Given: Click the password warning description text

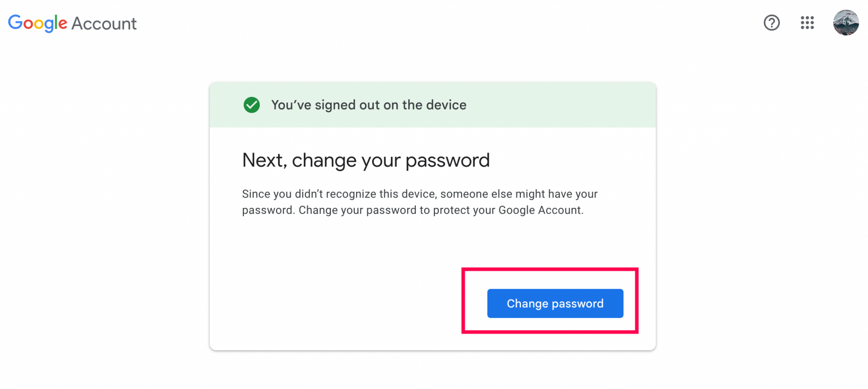Looking at the screenshot, I should pyautogui.click(x=420, y=201).
